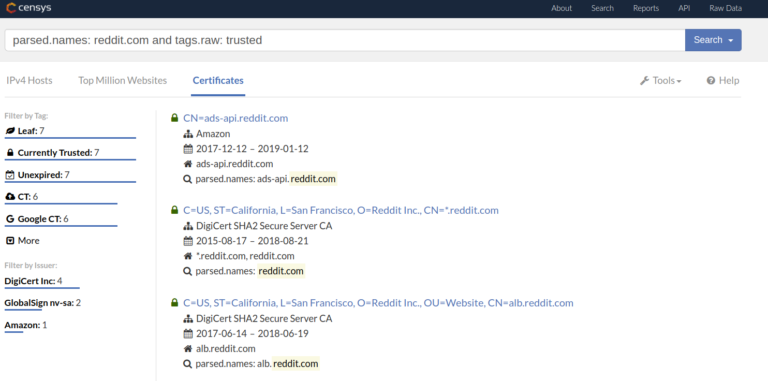This screenshot has height=381, width=768.
Task: Click the Google G icon
Action: pyautogui.click(x=10, y=219)
